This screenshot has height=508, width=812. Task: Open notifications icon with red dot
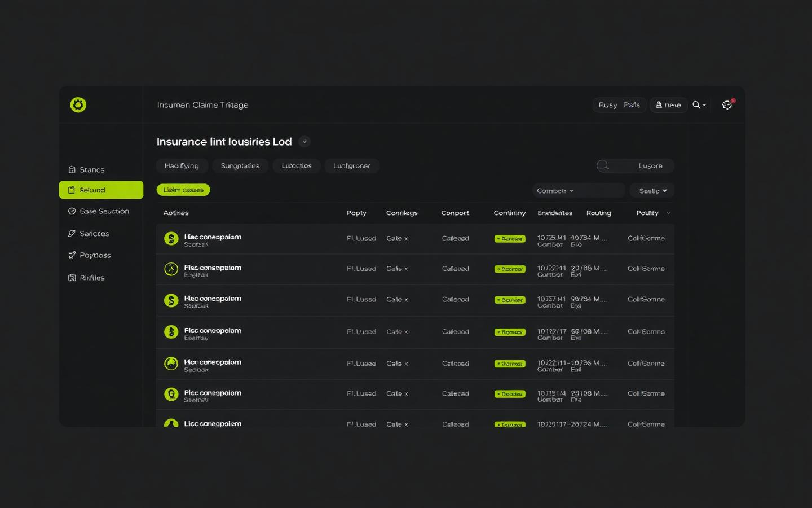click(x=727, y=104)
